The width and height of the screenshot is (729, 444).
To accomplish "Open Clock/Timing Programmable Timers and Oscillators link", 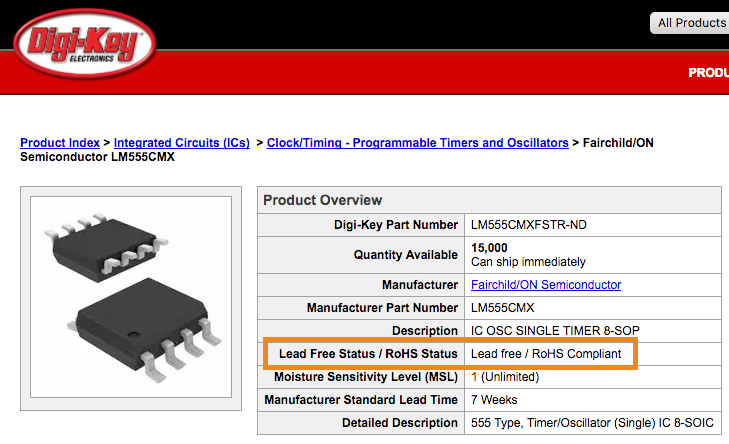I will [418, 143].
